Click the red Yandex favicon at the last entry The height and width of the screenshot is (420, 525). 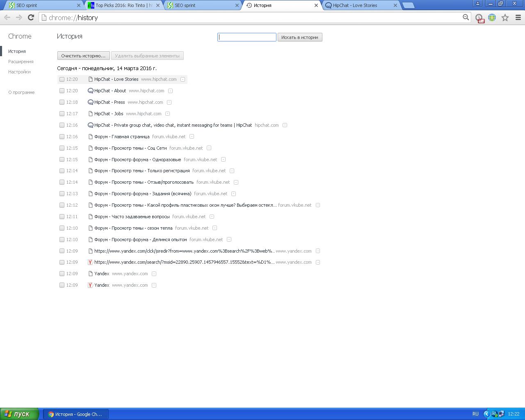[x=90, y=285]
